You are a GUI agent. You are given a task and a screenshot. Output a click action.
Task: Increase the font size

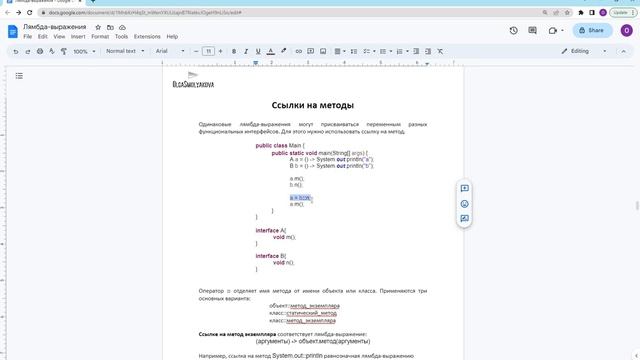(x=220, y=51)
